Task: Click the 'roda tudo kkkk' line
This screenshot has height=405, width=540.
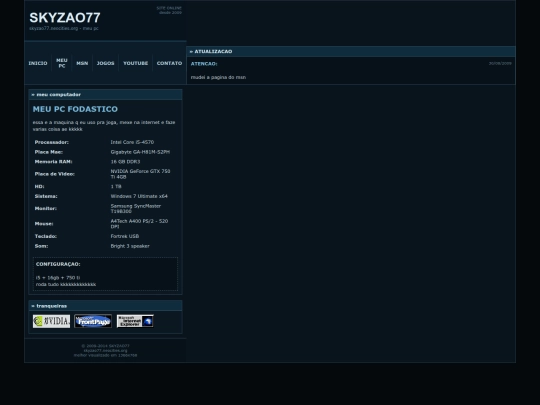Action: point(66,284)
